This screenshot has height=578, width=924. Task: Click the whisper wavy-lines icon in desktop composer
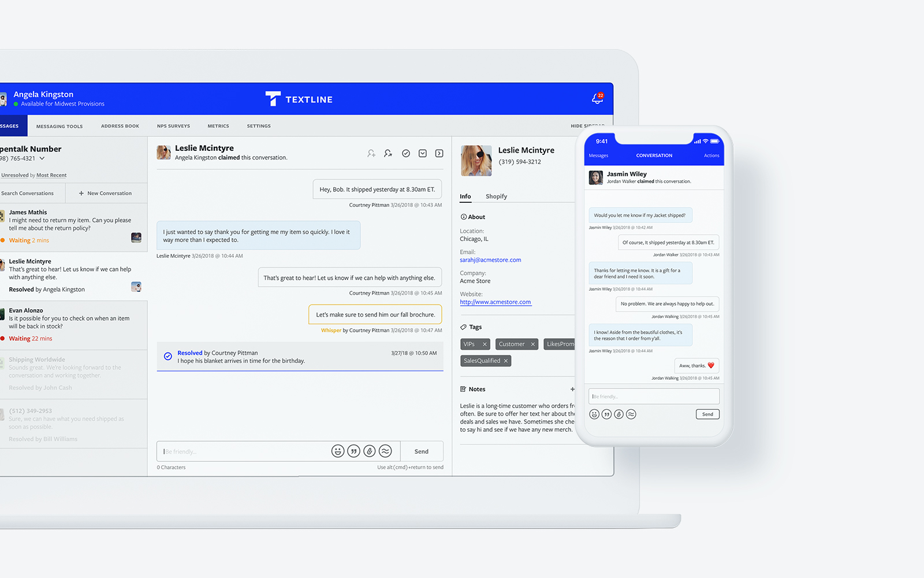pos(386,451)
